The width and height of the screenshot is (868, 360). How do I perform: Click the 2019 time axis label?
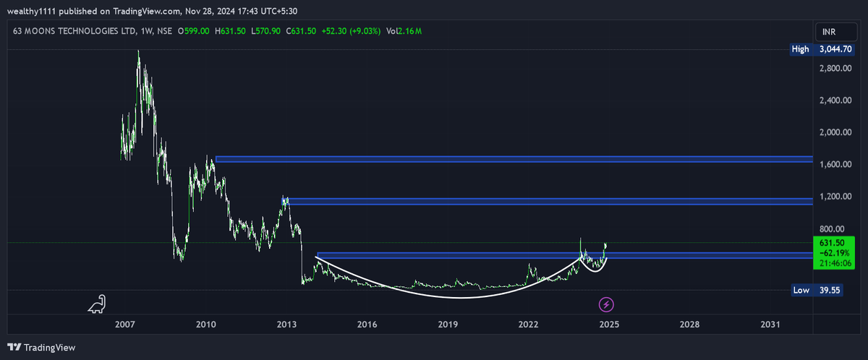[x=448, y=325]
